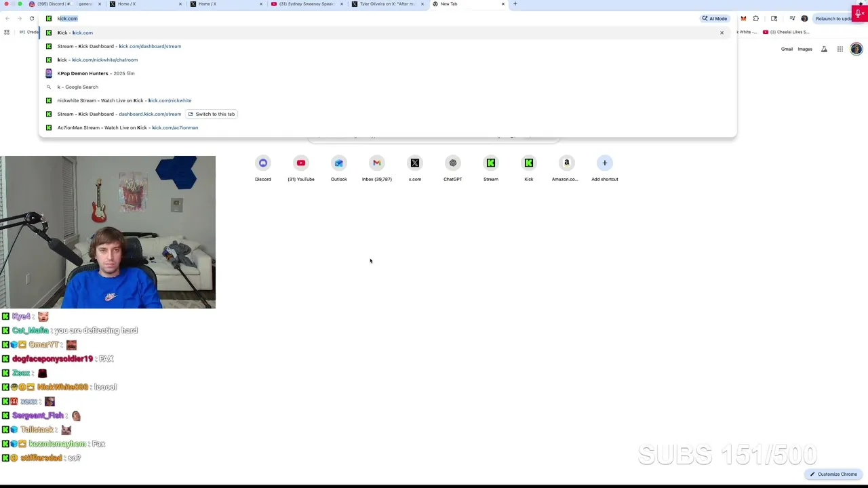
Task: Click the AI Mode button
Action: [x=715, y=18]
